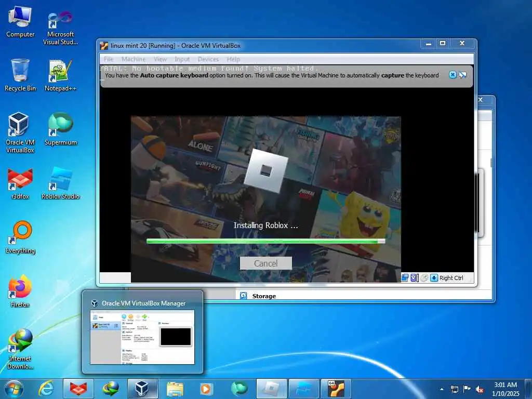
Task: Click the Installing Roblox progress bar
Action: coord(265,241)
